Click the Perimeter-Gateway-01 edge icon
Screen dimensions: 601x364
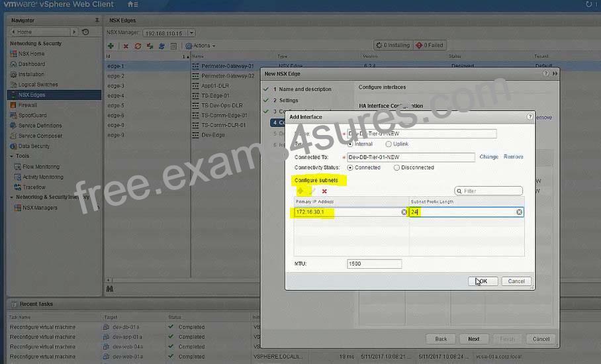(195, 66)
